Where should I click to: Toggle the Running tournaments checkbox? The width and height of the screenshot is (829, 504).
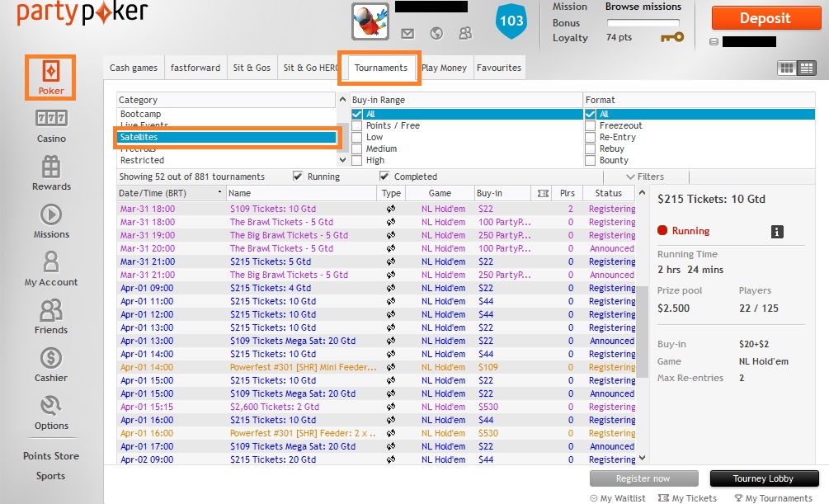(x=298, y=176)
